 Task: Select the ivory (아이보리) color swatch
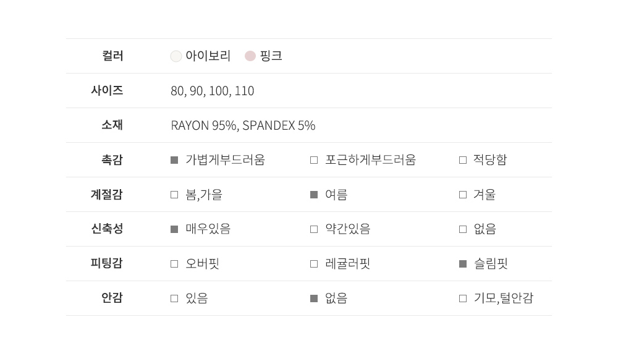(x=176, y=56)
